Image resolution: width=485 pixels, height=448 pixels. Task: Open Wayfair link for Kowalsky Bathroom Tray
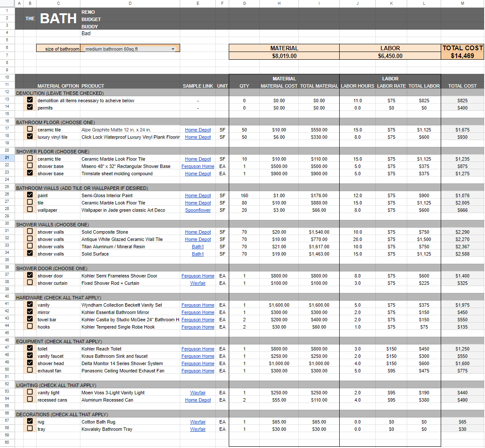(x=198, y=429)
